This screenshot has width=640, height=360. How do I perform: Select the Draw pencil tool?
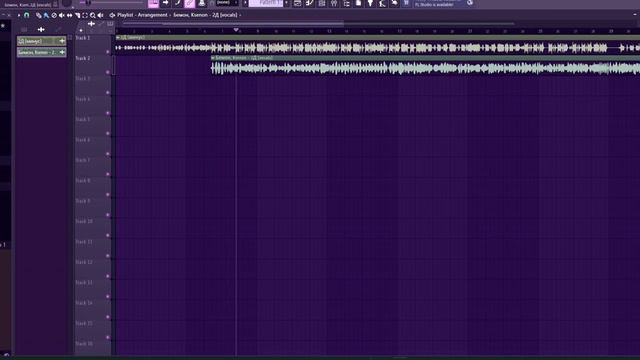click(38, 15)
